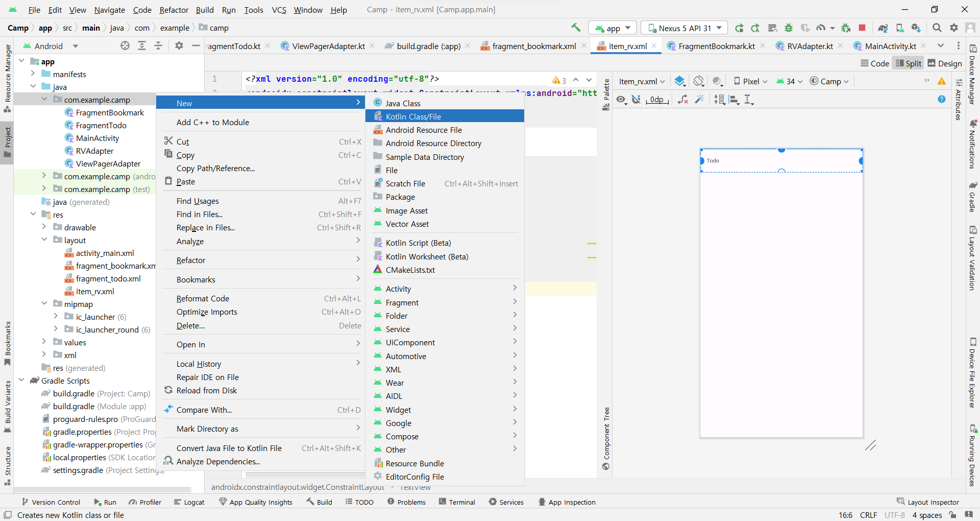Open the SDK Manager icon
This screenshot has height=521, width=980.
(916, 28)
